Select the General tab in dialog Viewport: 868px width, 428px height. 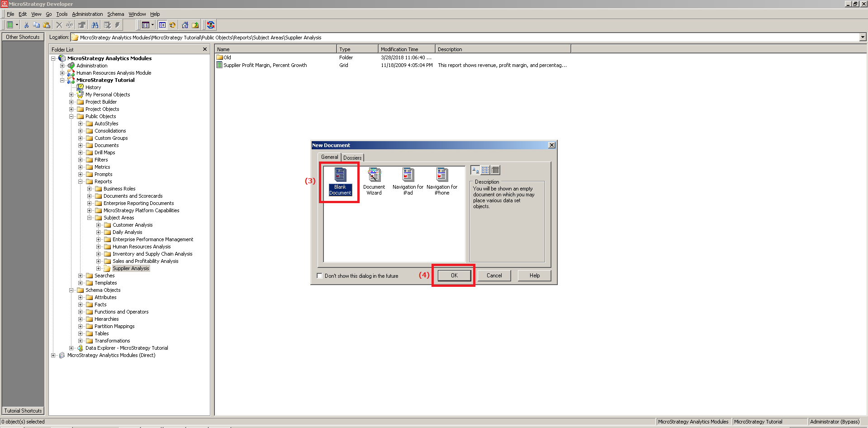coord(329,157)
